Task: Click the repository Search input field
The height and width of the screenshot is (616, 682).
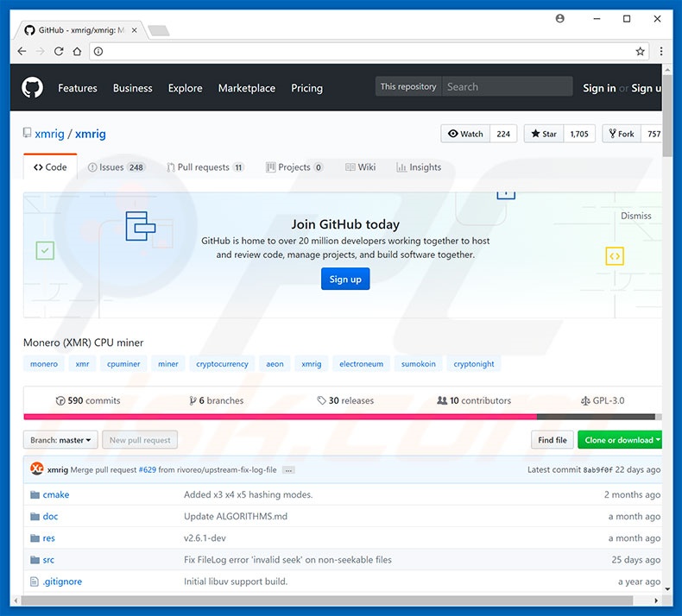Action: point(507,86)
